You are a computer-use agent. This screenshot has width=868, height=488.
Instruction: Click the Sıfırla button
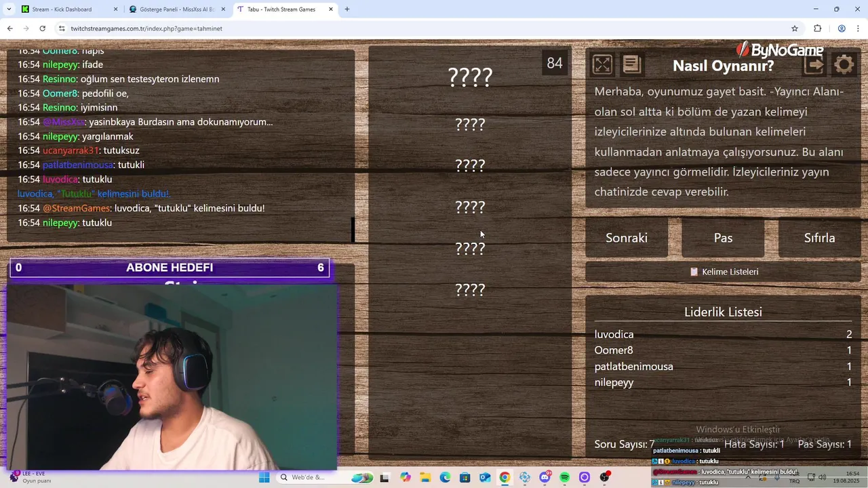[x=819, y=238]
